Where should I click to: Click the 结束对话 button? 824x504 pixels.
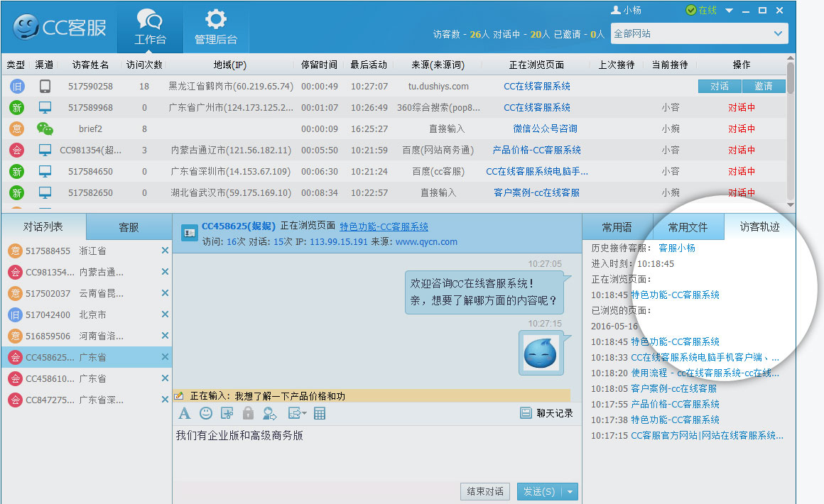click(485, 491)
